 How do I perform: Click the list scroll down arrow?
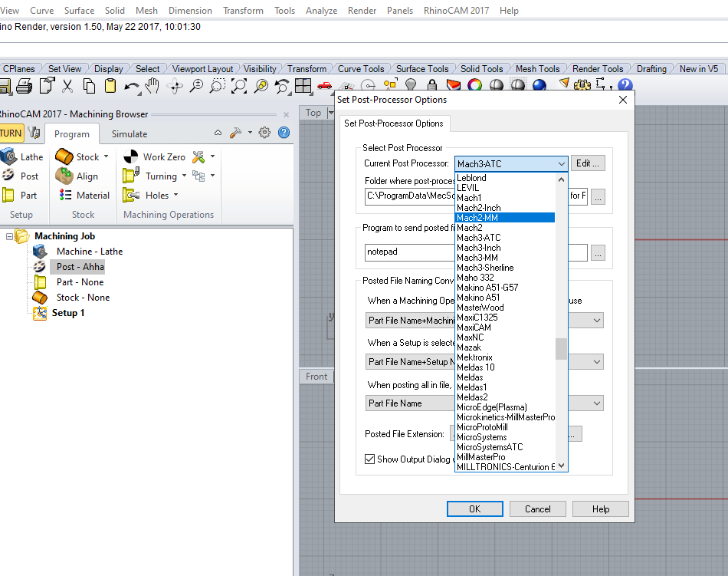tap(561, 466)
